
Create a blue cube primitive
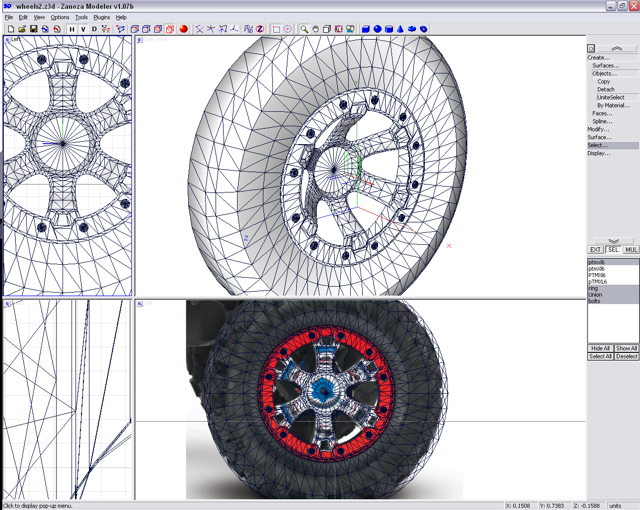pos(366,29)
